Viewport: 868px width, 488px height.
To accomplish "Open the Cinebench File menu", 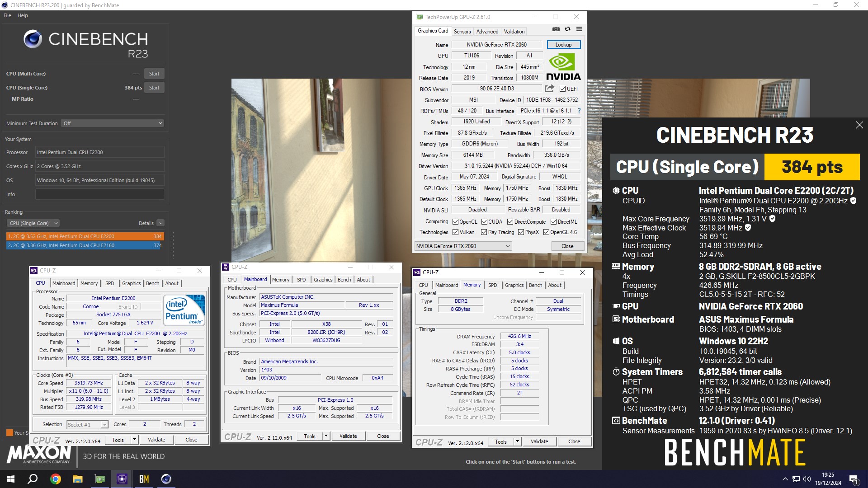I will click(7, 15).
